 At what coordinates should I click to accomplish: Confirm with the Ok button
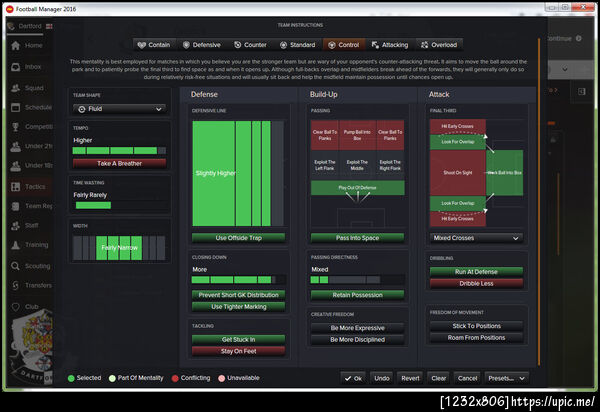pyautogui.click(x=353, y=378)
